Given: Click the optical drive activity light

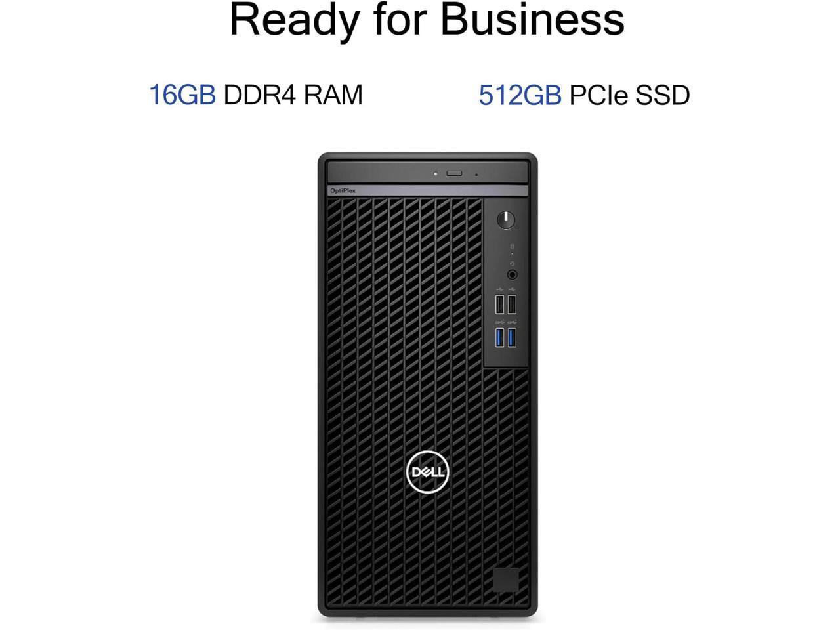Looking at the screenshot, I should click(435, 174).
